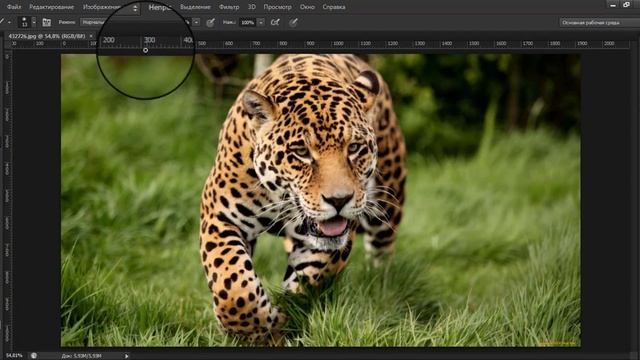Select the 432726.jpg document tab
640x360 pixels.
[47, 36]
